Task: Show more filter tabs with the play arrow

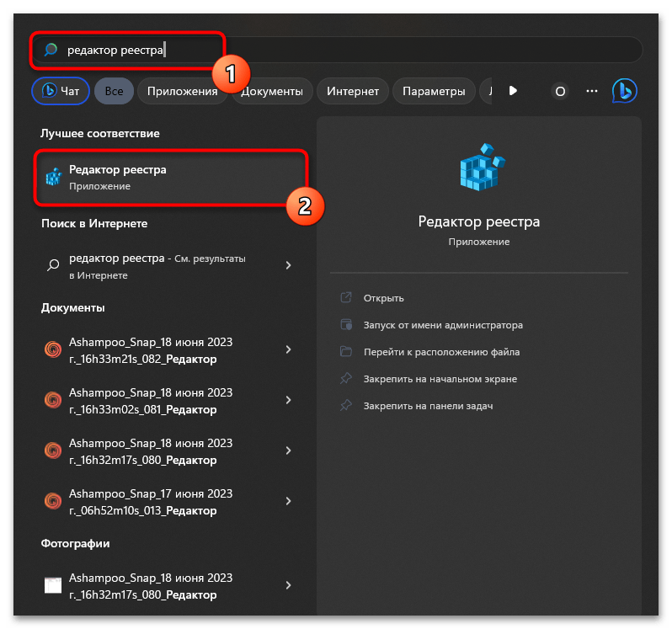Action: pyautogui.click(x=513, y=91)
